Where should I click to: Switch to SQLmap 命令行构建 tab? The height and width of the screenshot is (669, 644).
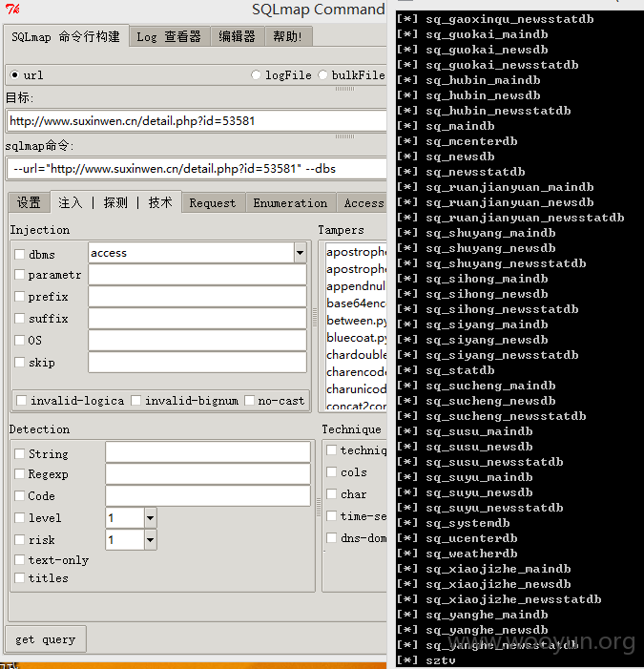tap(66, 36)
